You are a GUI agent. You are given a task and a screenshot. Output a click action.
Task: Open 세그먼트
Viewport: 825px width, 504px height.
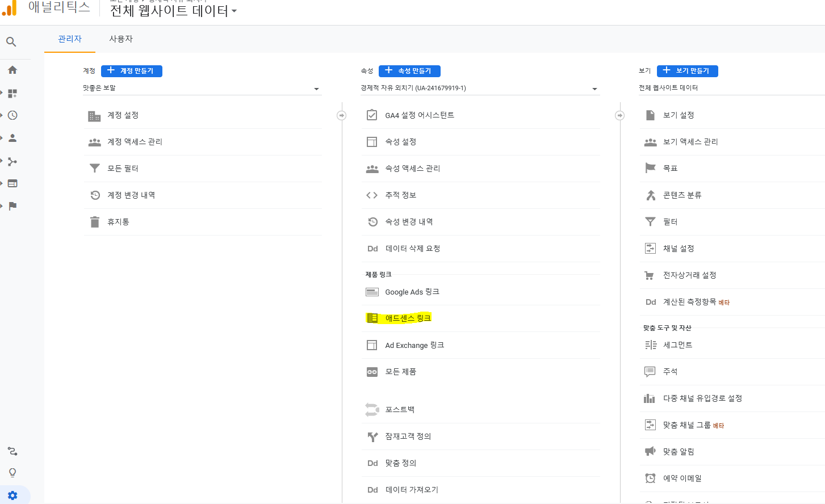coord(732,345)
